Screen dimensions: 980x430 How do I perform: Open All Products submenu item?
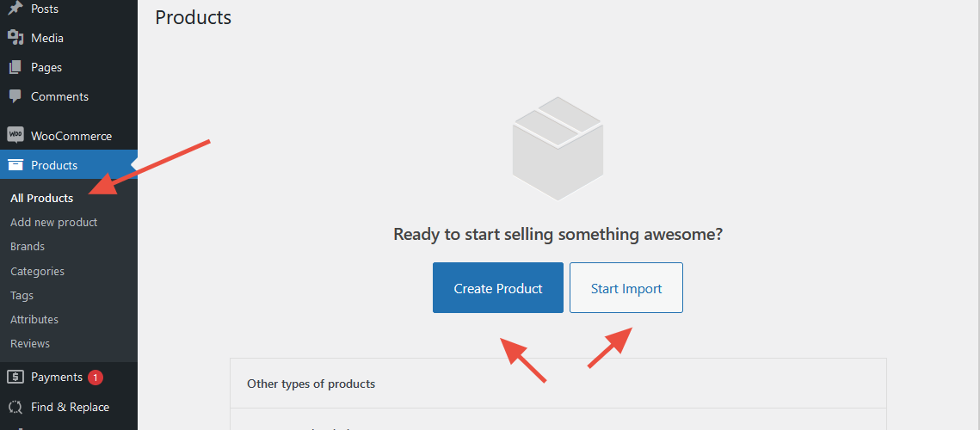(x=41, y=198)
